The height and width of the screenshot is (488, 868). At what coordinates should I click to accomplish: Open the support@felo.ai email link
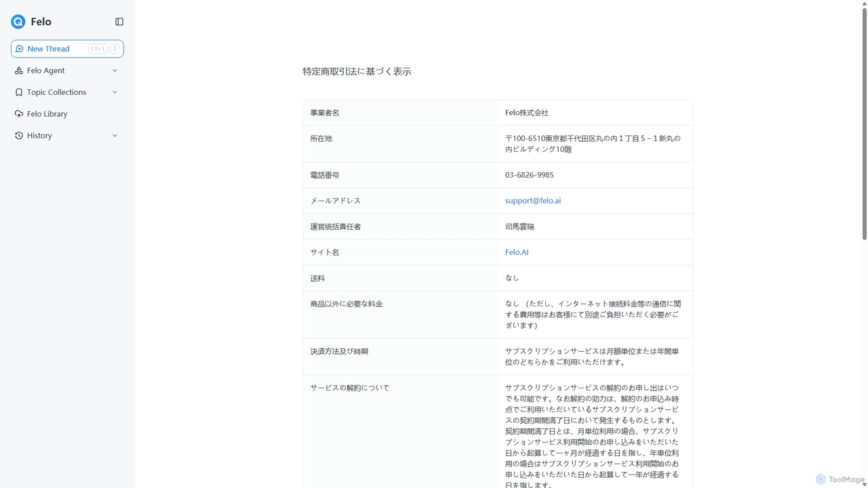[533, 201]
